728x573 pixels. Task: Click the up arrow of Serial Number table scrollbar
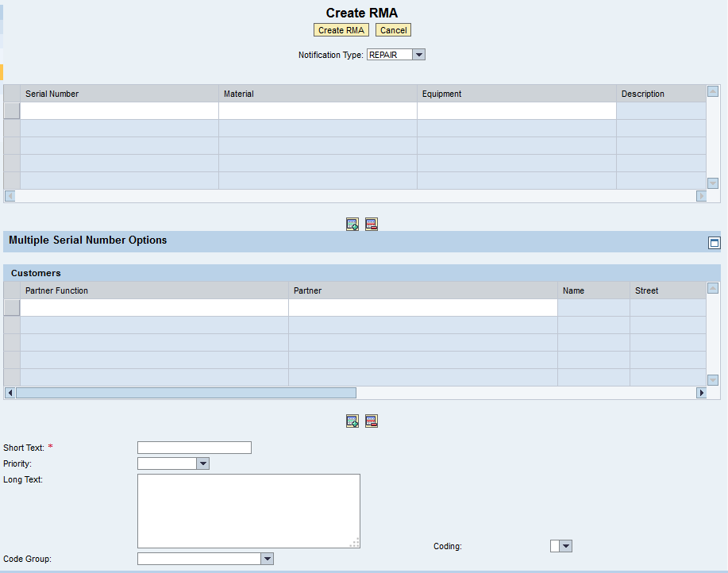[713, 91]
